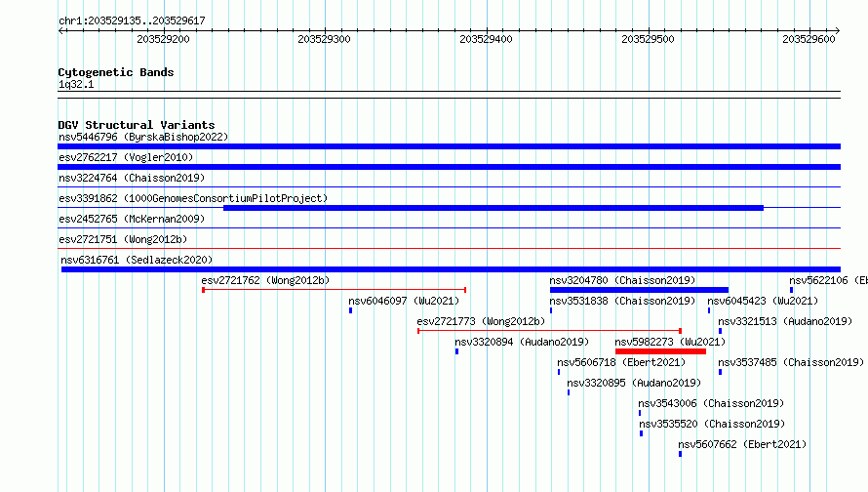Open the nsv6046097 (Wu2021) label

[x=404, y=301]
